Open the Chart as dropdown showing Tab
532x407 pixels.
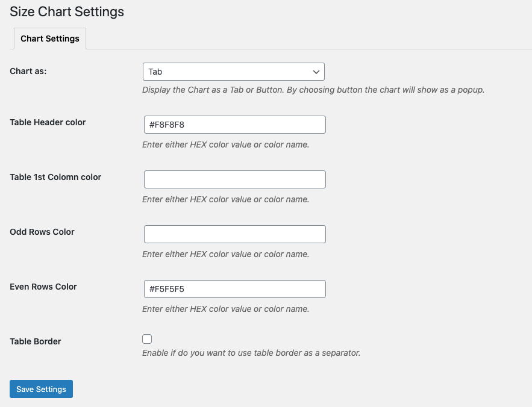tap(233, 72)
